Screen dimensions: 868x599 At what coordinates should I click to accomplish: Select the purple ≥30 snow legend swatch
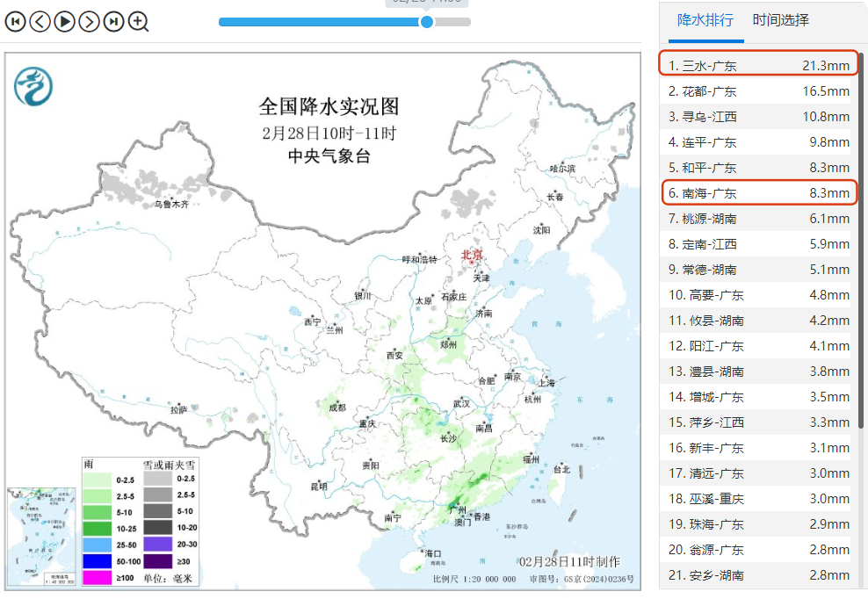pyautogui.click(x=157, y=560)
